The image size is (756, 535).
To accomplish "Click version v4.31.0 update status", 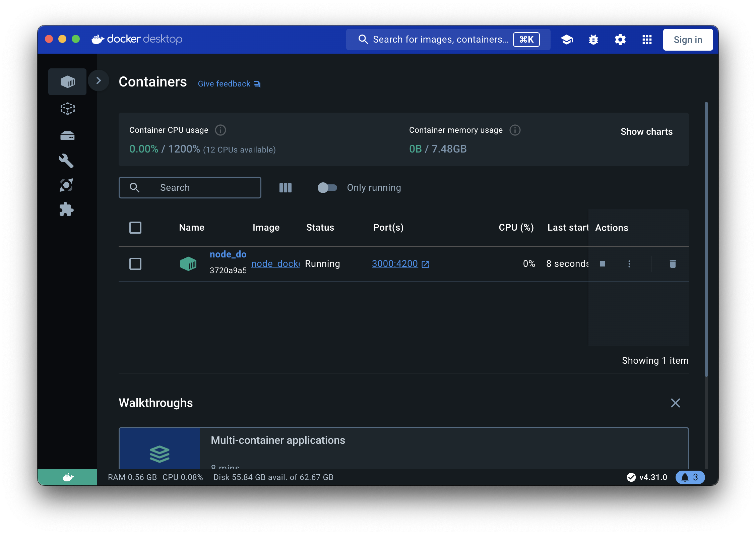I will coord(647,477).
